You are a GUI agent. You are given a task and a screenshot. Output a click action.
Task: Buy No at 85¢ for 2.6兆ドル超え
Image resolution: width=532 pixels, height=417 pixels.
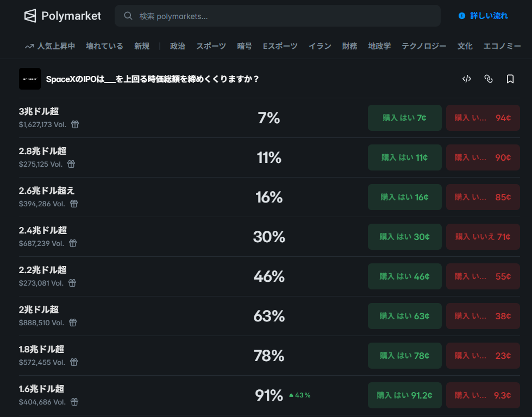483,197
